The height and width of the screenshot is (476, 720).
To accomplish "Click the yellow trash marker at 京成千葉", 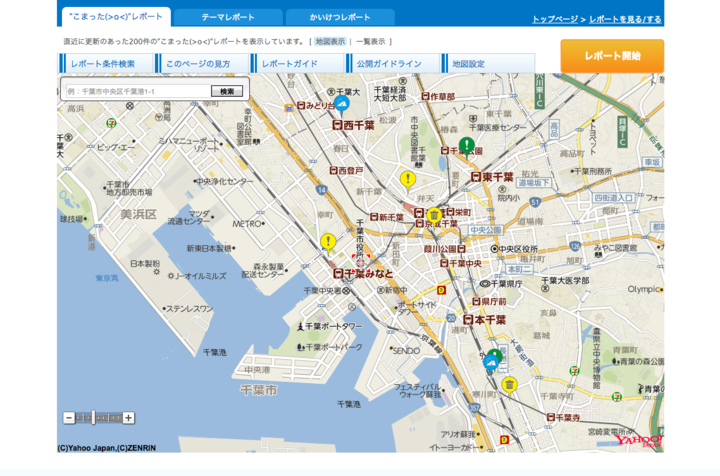I will pos(434,214).
